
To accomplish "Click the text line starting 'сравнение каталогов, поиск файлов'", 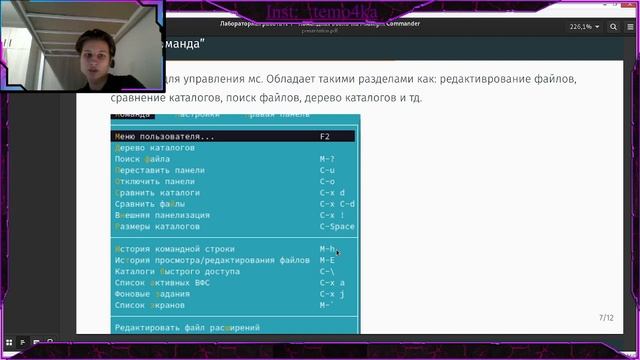I will (x=266, y=98).
